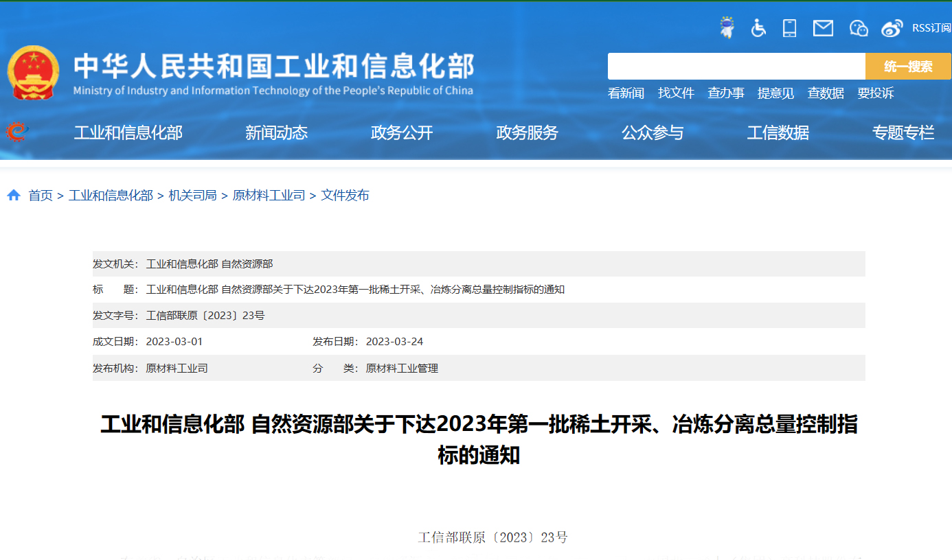The image size is (952, 560).
Task: Navigate to 原材料工业司 in breadcrumb
Action: coord(269,196)
